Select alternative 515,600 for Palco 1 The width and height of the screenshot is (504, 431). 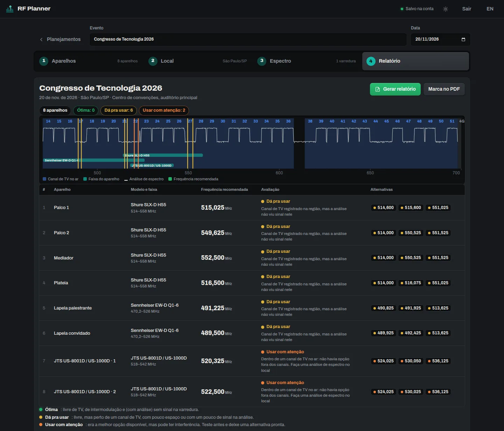tap(411, 208)
